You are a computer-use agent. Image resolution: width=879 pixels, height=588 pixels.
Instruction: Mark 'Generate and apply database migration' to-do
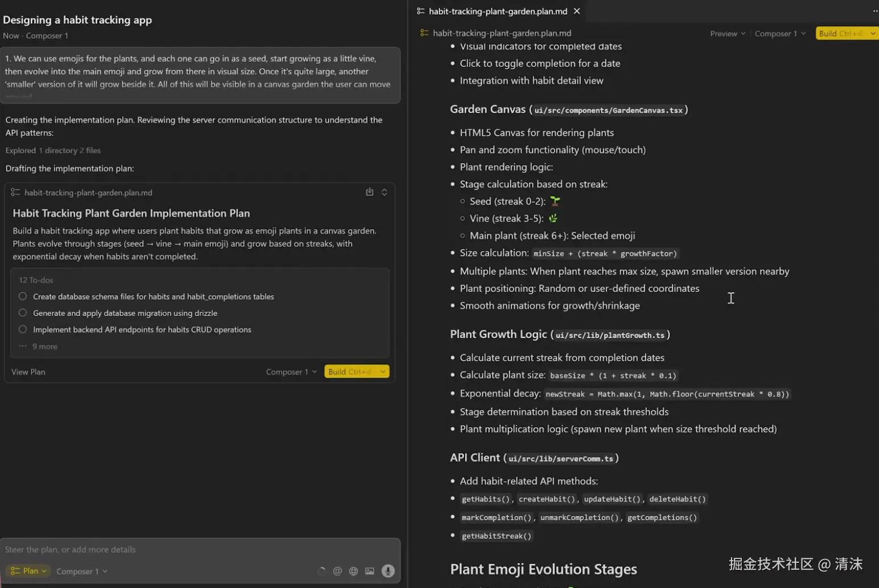pos(23,313)
